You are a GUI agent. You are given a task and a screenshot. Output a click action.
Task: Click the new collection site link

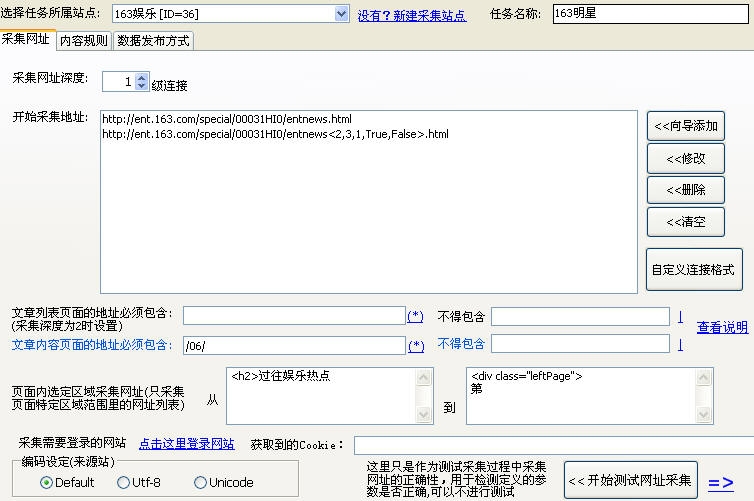click(x=411, y=15)
